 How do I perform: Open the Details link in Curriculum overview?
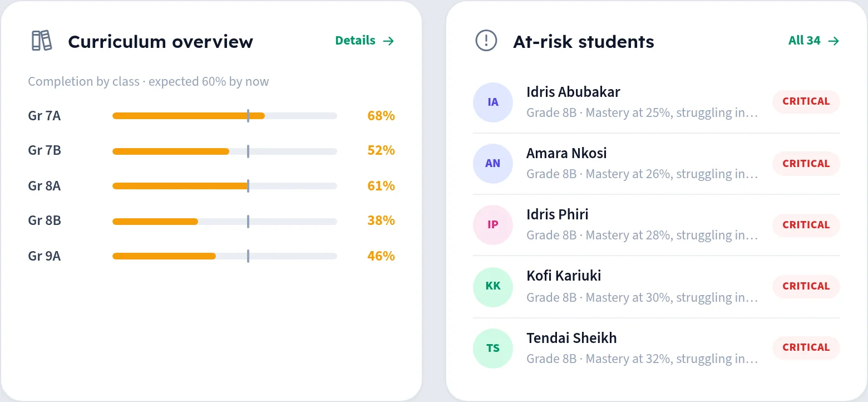pos(364,41)
